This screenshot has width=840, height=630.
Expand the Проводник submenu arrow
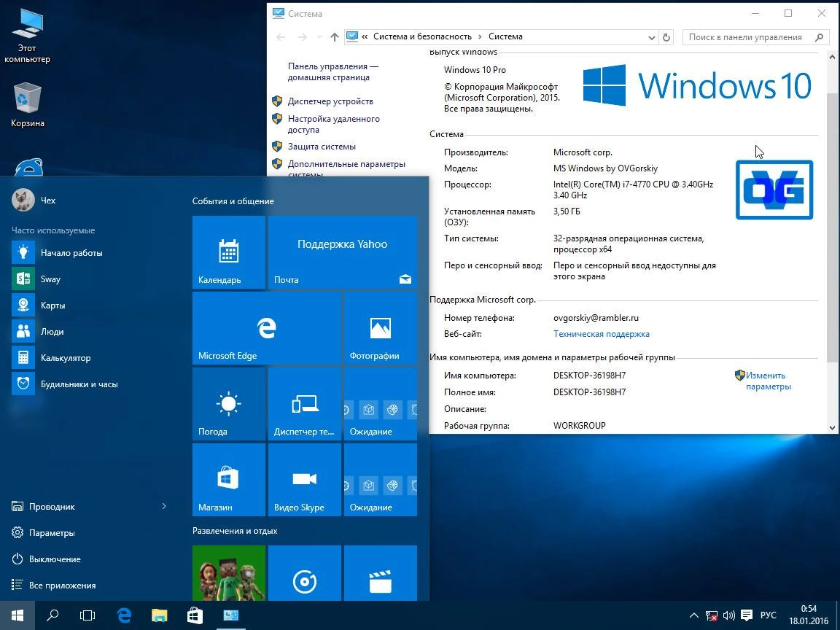click(164, 506)
